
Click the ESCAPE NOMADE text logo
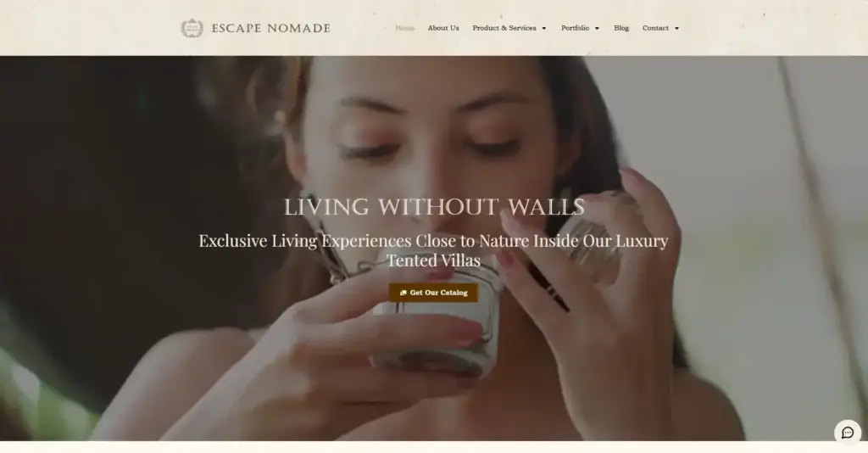pos(270,28)
